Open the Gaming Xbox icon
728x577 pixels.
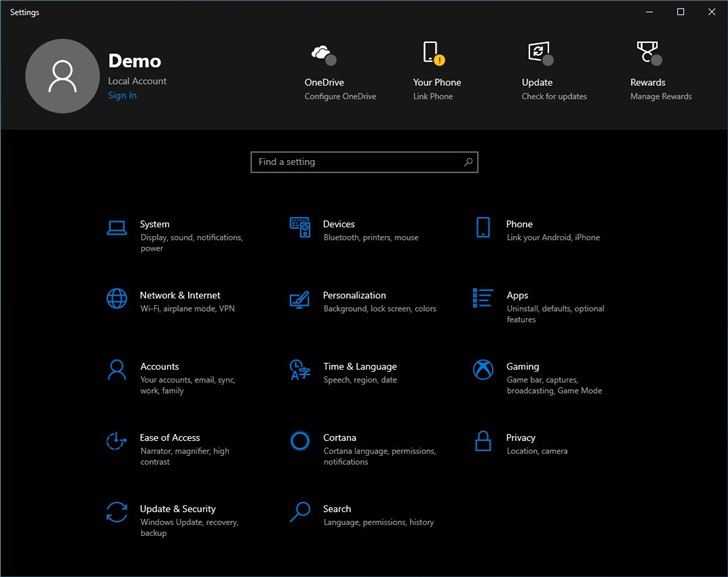click(483, 370)
